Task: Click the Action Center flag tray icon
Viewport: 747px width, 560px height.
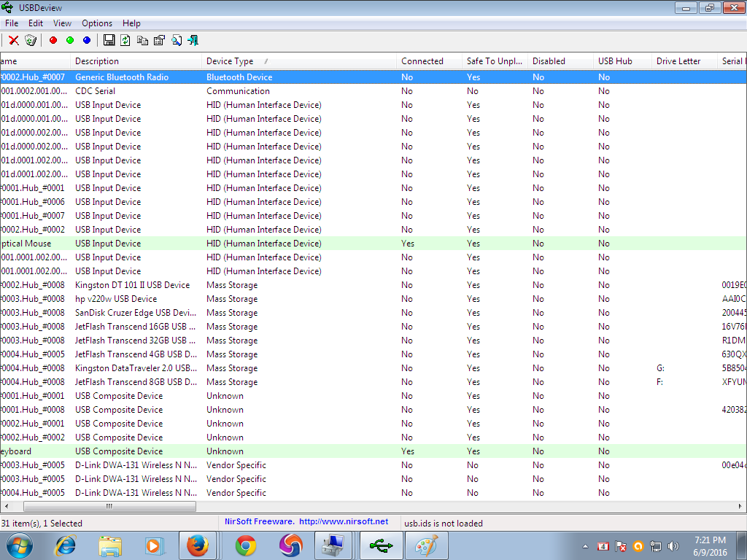Action: pos(620,546)
